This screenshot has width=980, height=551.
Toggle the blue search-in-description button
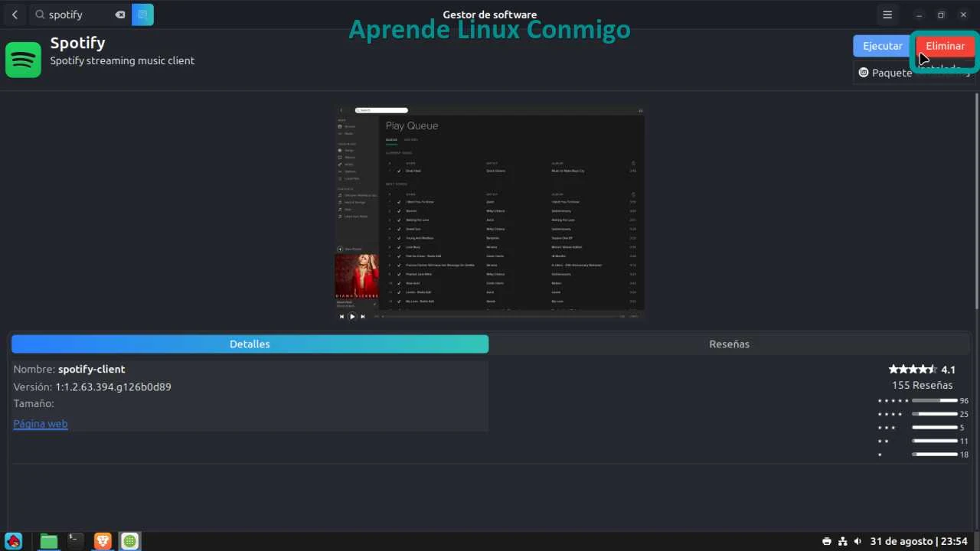tap(142, 15)
